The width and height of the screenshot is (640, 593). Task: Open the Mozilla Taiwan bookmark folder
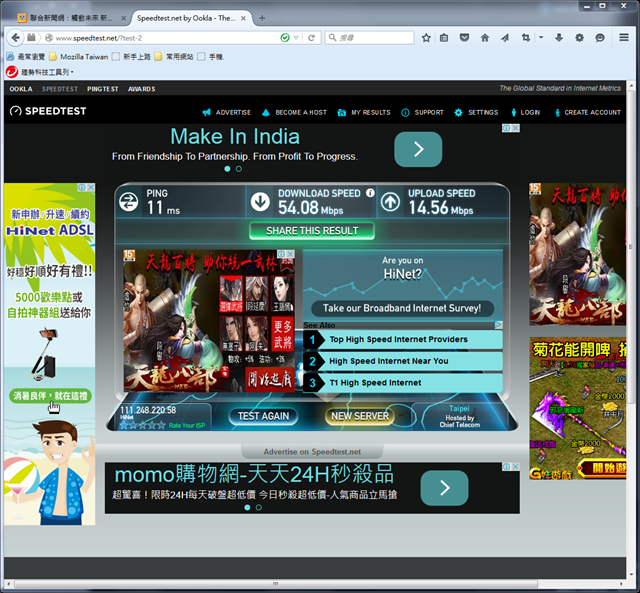coord(79,57)
